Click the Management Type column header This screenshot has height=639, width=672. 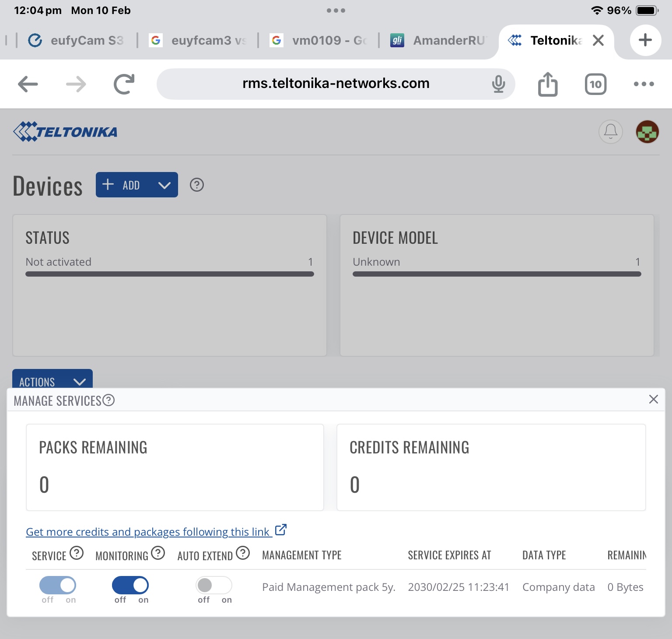(302, 555)
